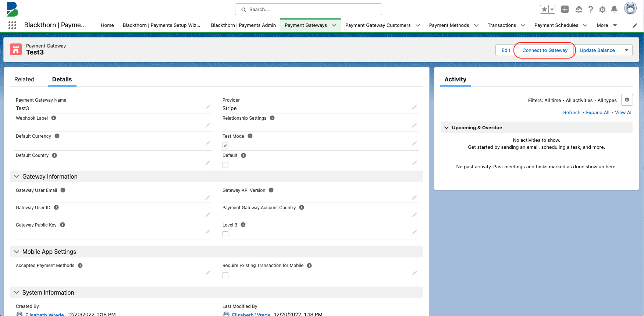Click the Blackthorn logo icon
The image size is (644, 316).
(12, 9)
